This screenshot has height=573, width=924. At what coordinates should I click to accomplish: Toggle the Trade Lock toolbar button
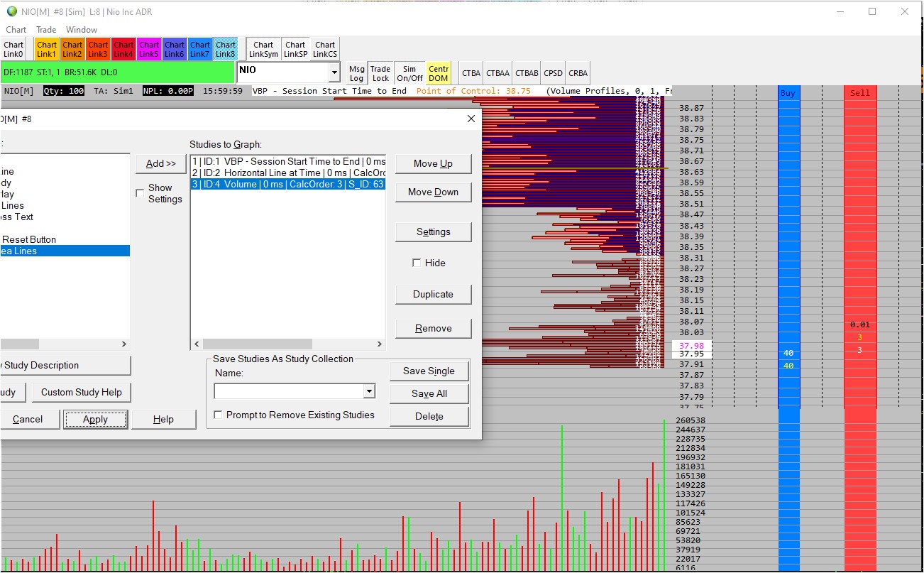(380, 73)
